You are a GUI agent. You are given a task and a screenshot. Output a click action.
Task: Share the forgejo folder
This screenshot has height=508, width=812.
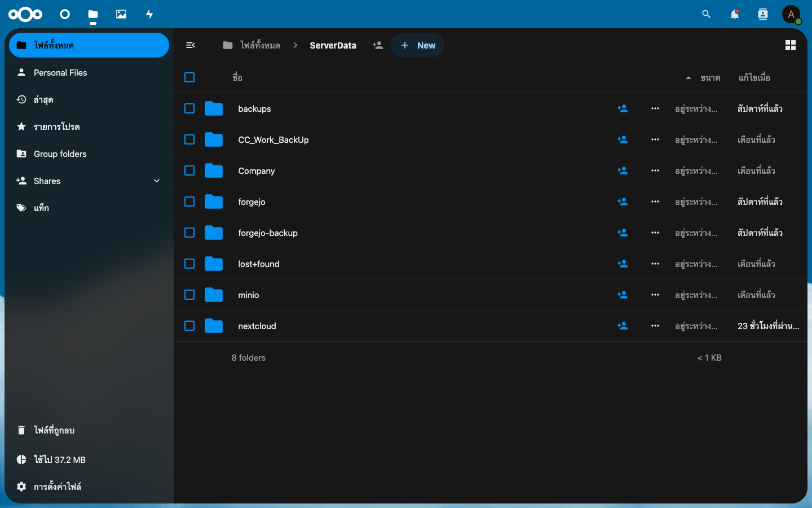point(623,202)
